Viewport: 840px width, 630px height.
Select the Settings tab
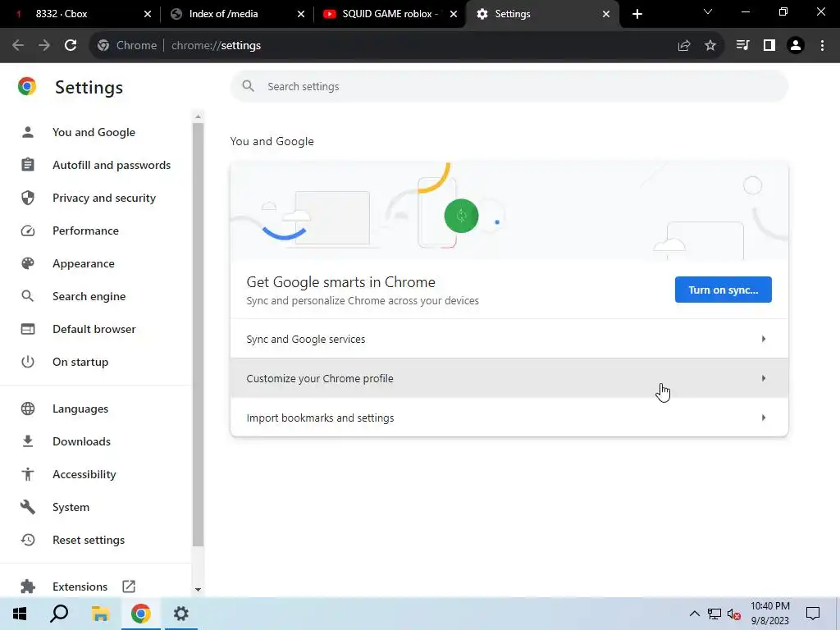tap(541, 14)
